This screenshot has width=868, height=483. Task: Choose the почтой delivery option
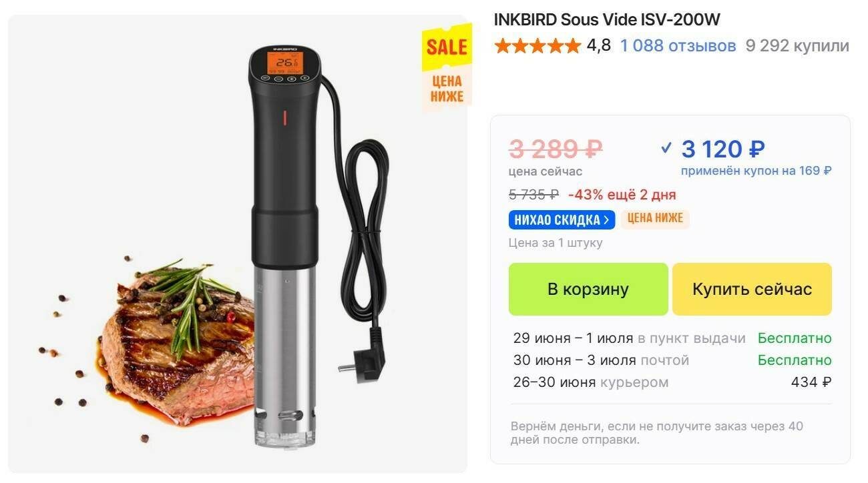(x=672, y=360)
